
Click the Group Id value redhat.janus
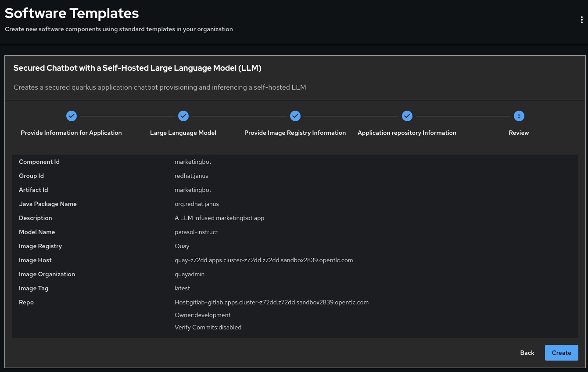tap(191, 176)
